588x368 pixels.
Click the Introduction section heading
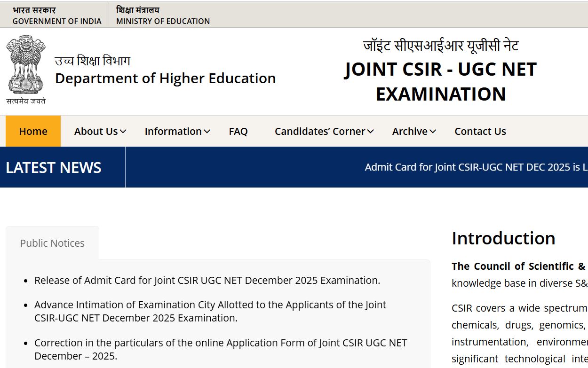click(503, 238)
